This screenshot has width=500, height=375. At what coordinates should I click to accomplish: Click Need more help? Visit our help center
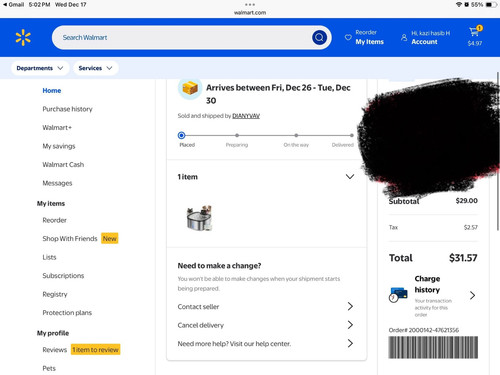tap(234, 344)
